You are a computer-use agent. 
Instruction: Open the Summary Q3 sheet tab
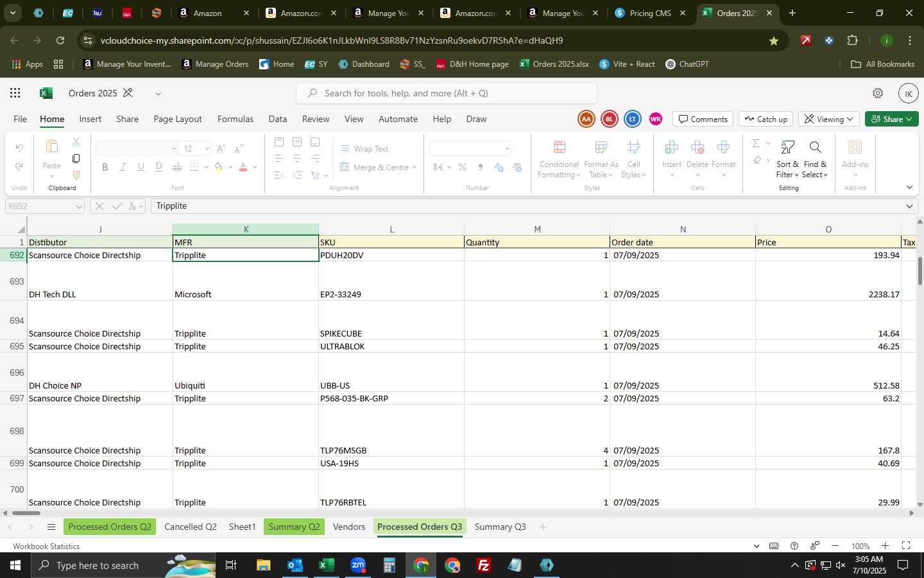pos(501,527)
